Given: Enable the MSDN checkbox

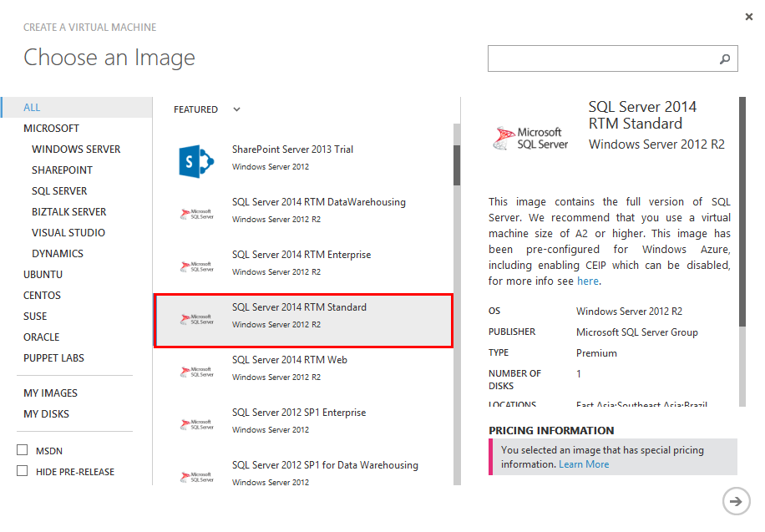Looking at the screenshot, I should (22, 449).
